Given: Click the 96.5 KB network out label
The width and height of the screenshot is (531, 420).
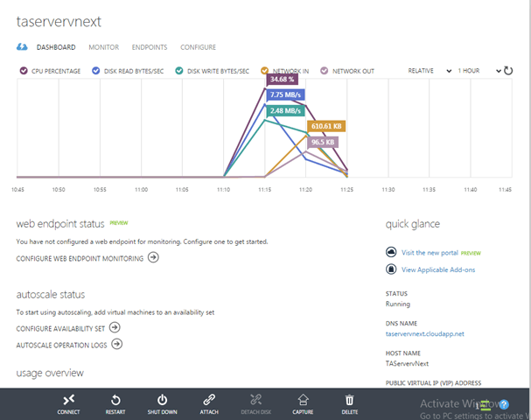Looking at the screenshot, I should [323, 142].
